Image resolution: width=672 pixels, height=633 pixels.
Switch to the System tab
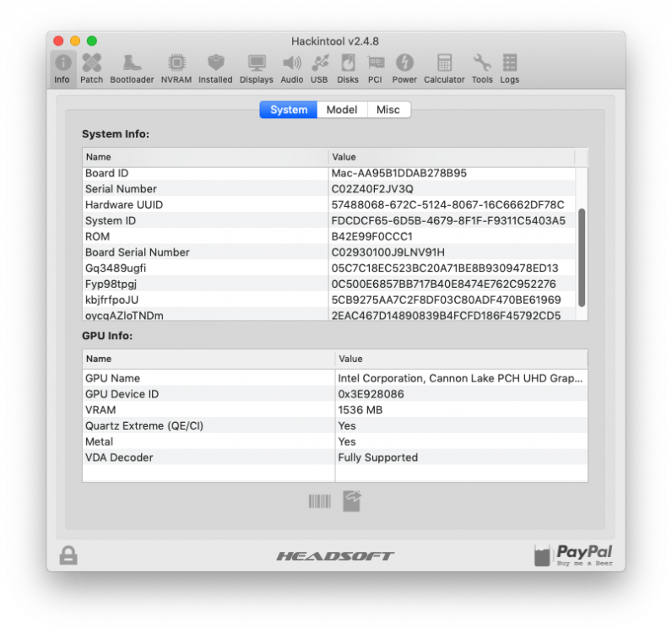[289, 110]
